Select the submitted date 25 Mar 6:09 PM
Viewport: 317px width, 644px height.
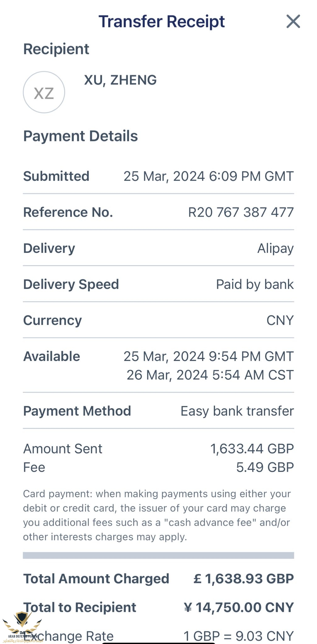tap(208, 176)
